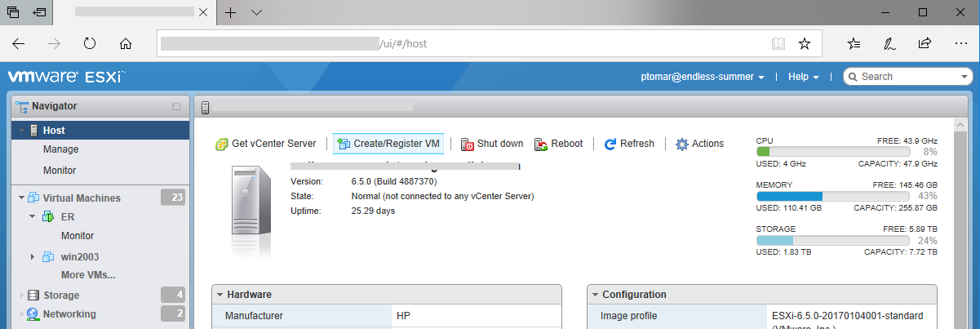Collapse the Hardware panel

pyautogui.click(x=219, y=295)
